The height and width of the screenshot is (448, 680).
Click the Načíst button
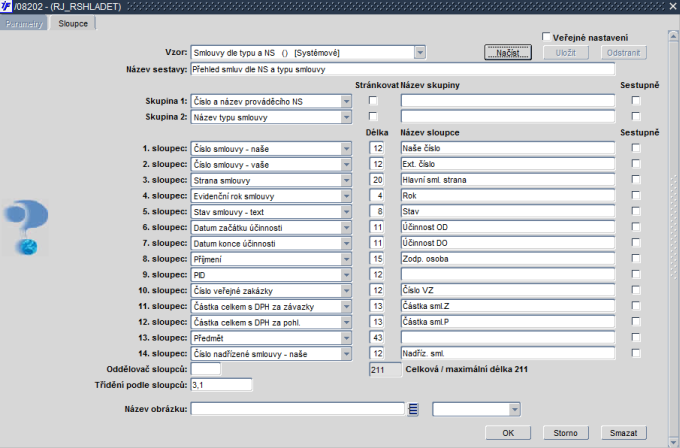click(508, 52)
